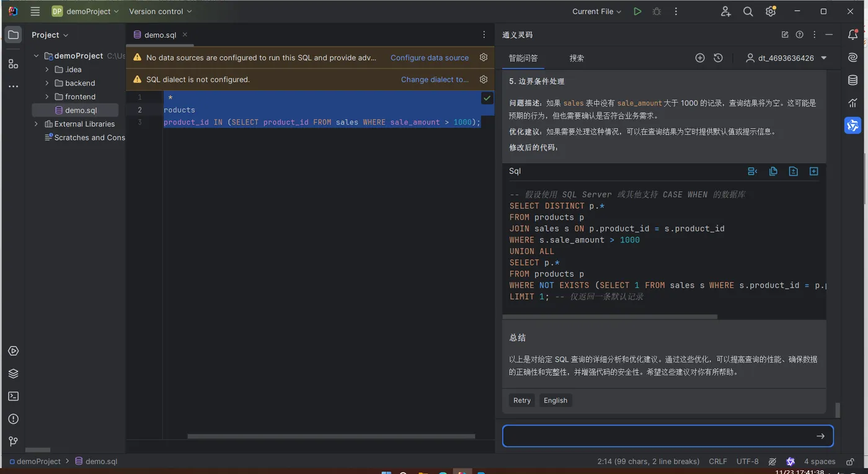
Task: Click the green inspection checkmark widget
Action: point(487,98)
